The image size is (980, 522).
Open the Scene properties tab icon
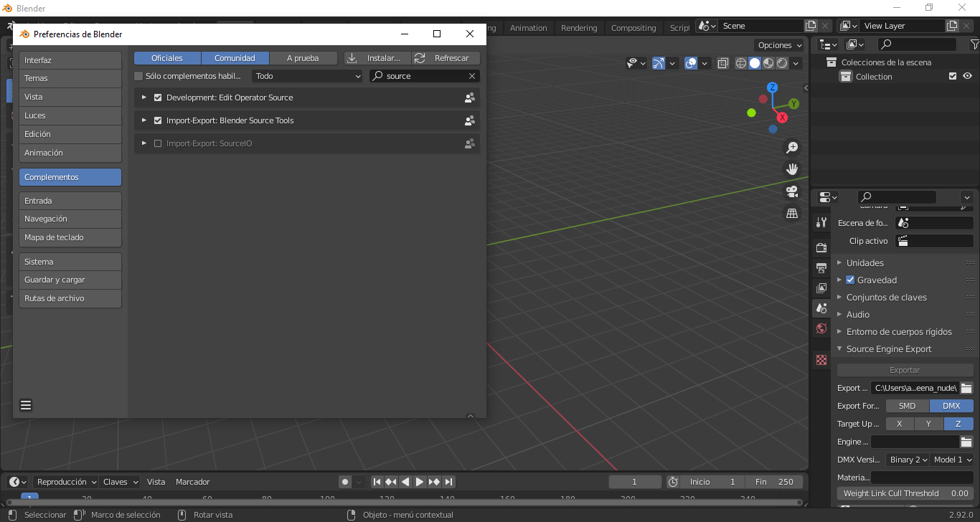point(821,308)
